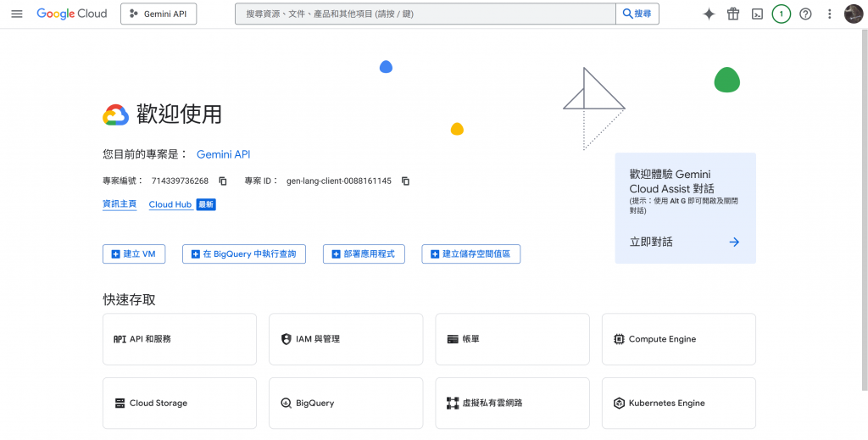Click the 搜尋 search button

(637, 14)
